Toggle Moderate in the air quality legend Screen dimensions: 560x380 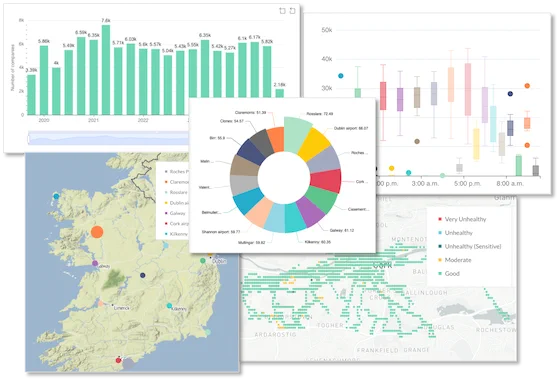(x=455, y=260)
